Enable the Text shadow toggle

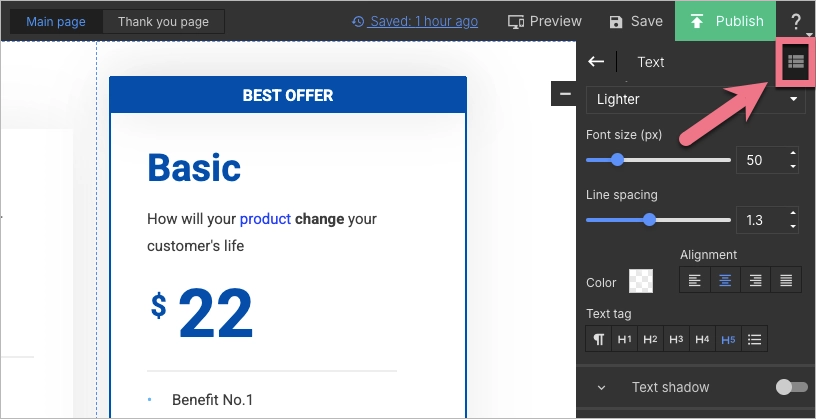point(790,387)
